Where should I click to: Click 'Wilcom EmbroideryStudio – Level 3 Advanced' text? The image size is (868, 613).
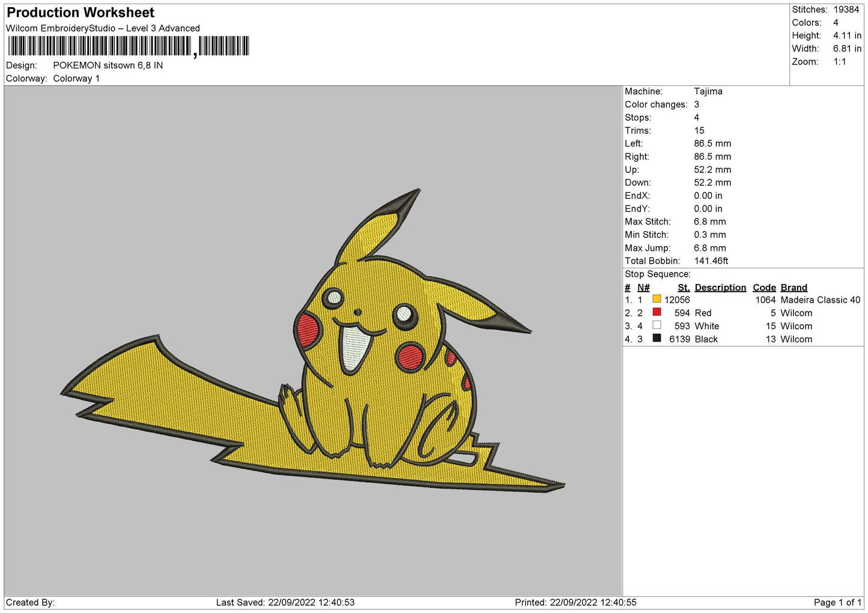(103, 28)
